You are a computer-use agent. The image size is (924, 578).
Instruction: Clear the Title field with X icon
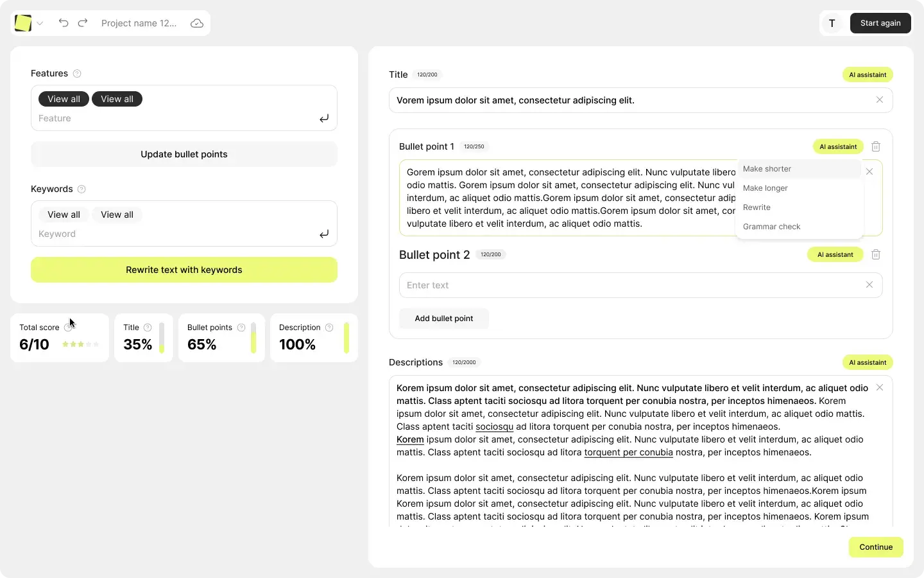click(880, 100)
